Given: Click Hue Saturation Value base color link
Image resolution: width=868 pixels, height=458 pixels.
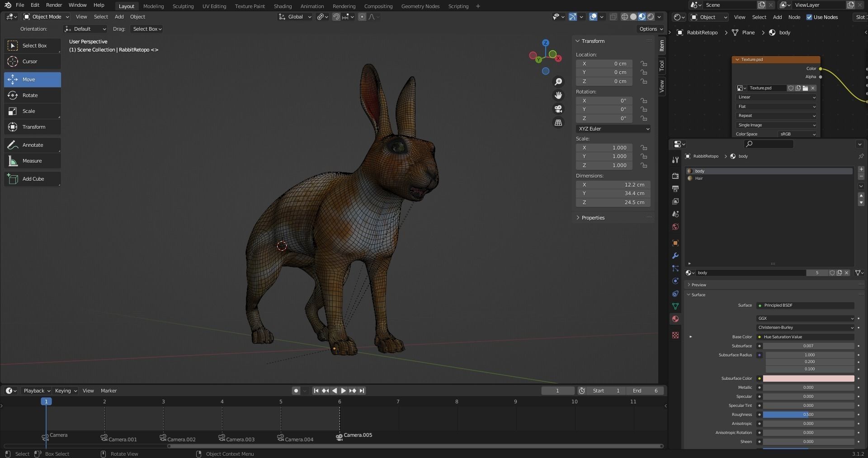Looking at the screenshot, I should (805, 337).
